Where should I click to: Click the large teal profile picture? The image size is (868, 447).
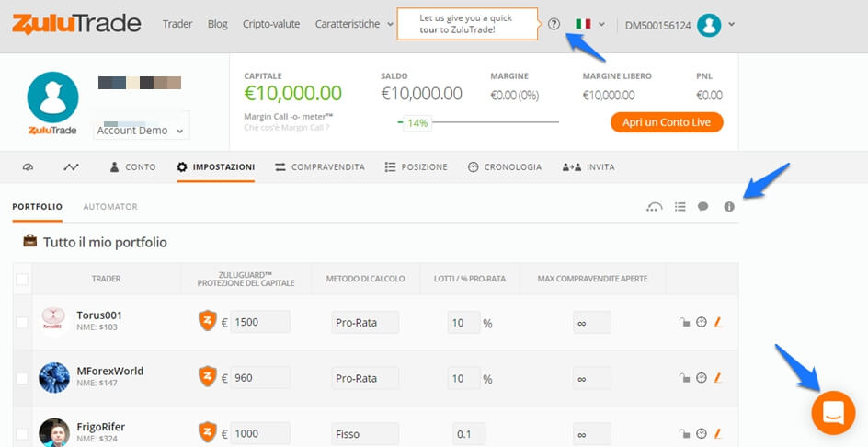pyautogui.click(x=52, y=97)
